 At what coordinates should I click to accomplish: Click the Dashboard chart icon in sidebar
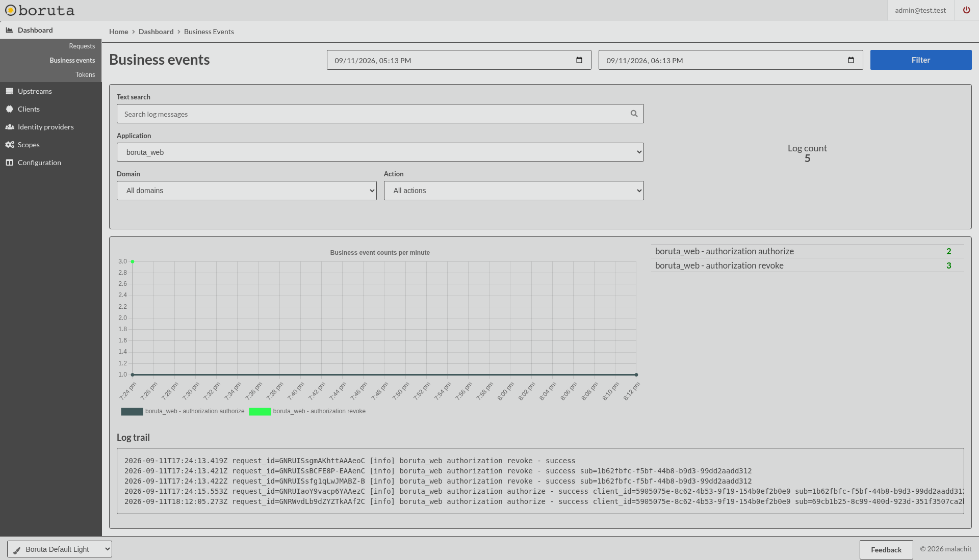[9, 30]
